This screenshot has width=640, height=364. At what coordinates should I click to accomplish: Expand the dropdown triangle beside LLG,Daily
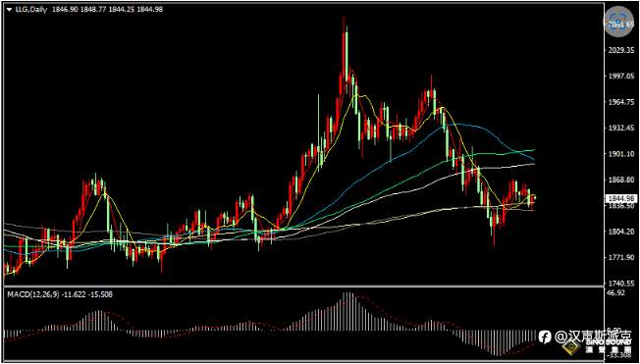click(x=10, y=10)
